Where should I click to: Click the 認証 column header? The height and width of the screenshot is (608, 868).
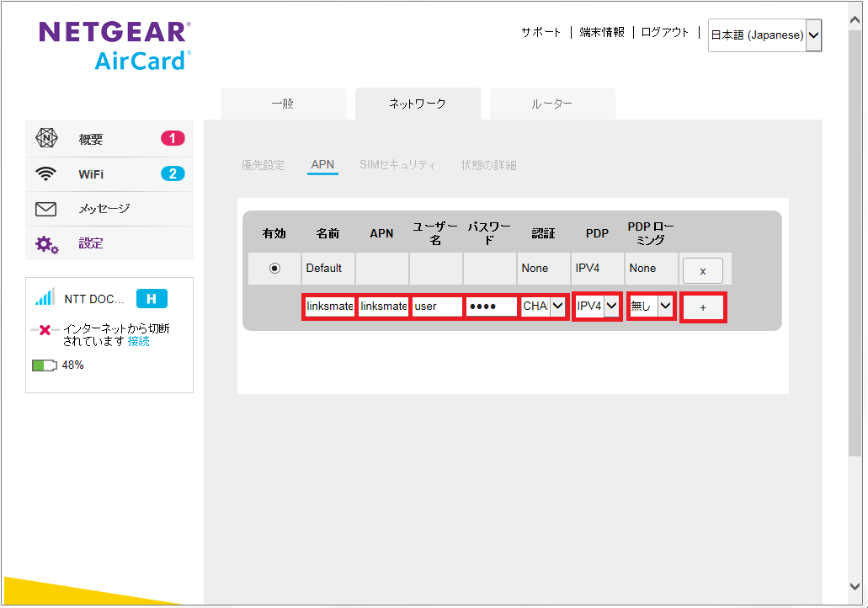pos(543,233)
